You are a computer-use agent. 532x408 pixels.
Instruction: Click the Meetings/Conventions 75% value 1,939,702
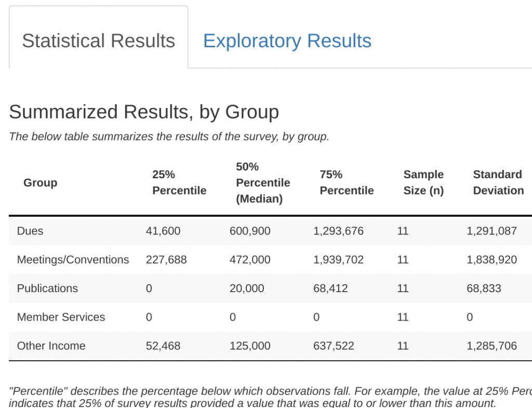[x=338, y=259]
